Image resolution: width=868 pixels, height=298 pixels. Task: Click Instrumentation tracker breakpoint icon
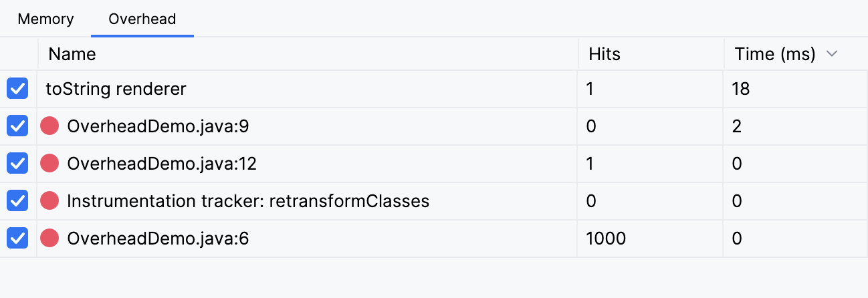pos(49,200)
